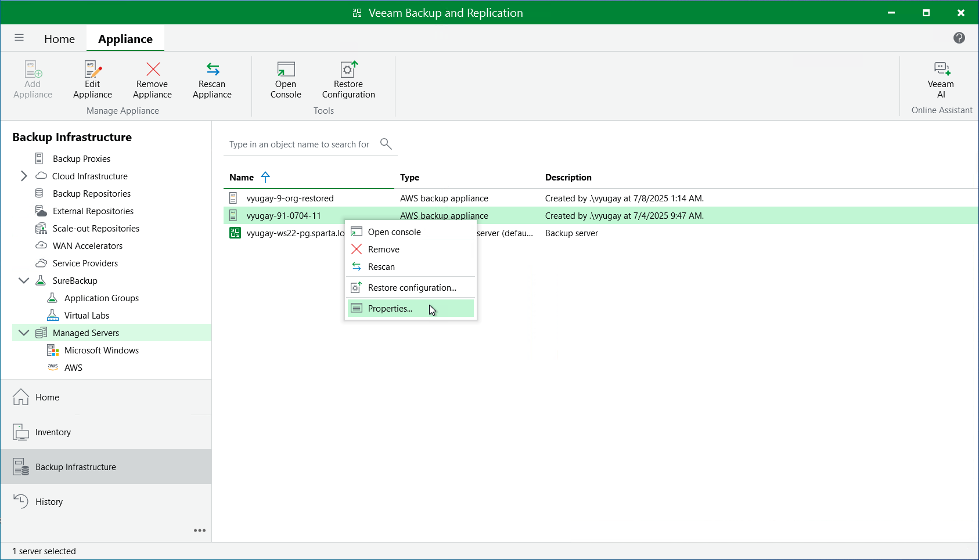Expand the Cloud Infrastructure tree node

24,176
